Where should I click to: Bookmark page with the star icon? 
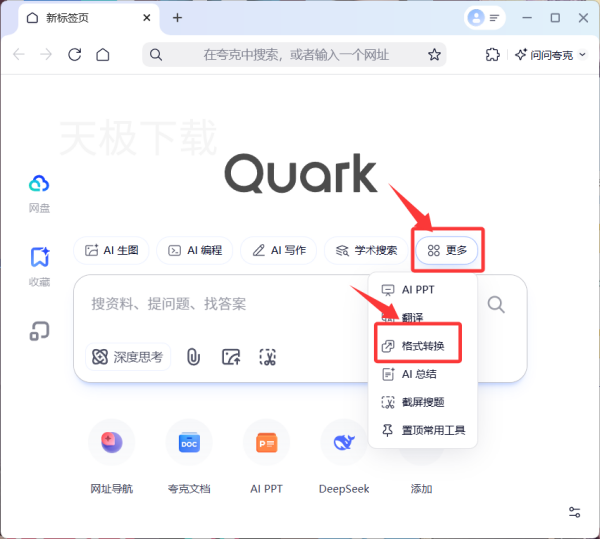click(x=434, y=55)
